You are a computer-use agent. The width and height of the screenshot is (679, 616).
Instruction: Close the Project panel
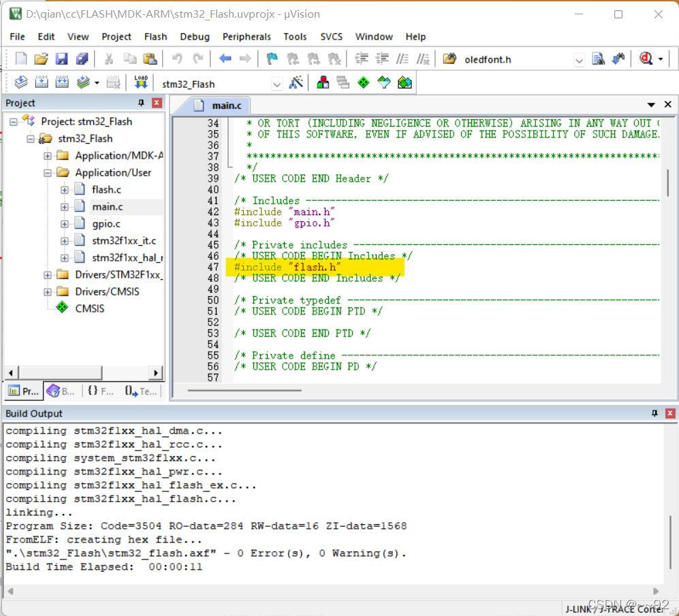pyautogui.click(x=157, y=103)
